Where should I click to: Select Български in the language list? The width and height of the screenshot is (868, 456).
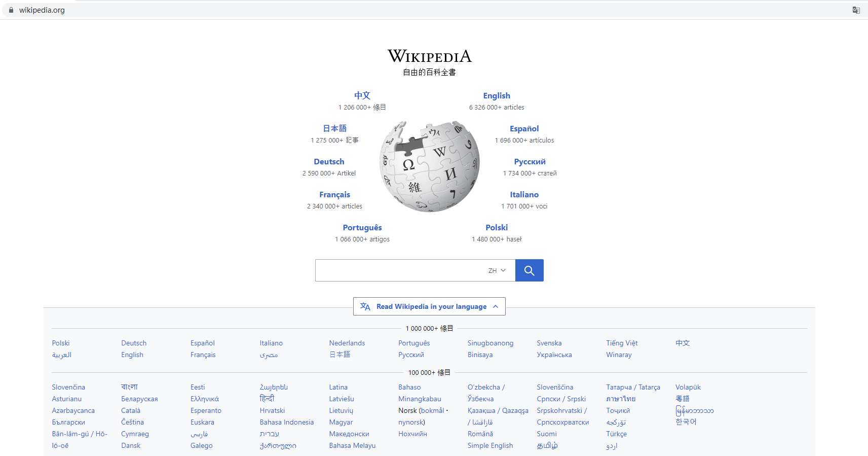[68, 423]
